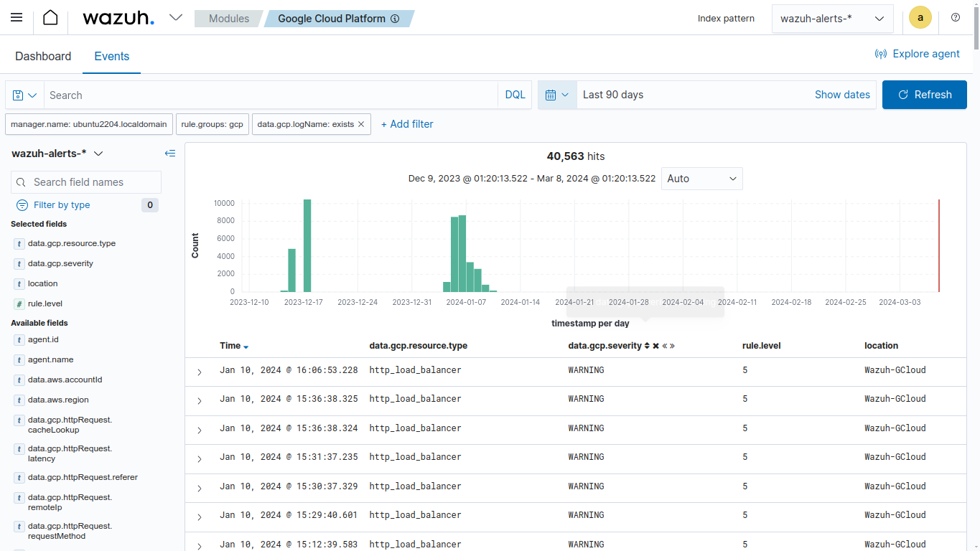Image resolution: width=980 pixels, height=551 pixels.
Task: Collapse the fields sidebar
Action: (x=169, y=153)
